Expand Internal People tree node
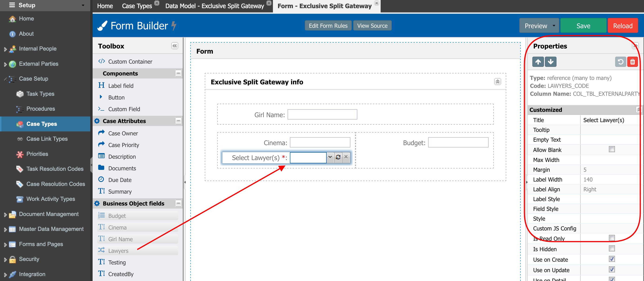Image resolution: width=644 pixels, height=281 pixels. (x=5, y=49)
